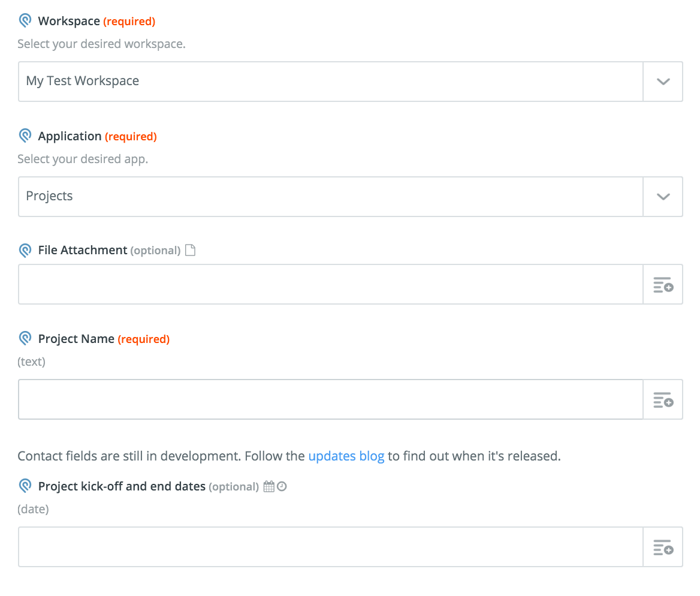This screenshot has width=700, height=596.
Task: Open insert-field menu for Project Name
Action: (663, 399)
